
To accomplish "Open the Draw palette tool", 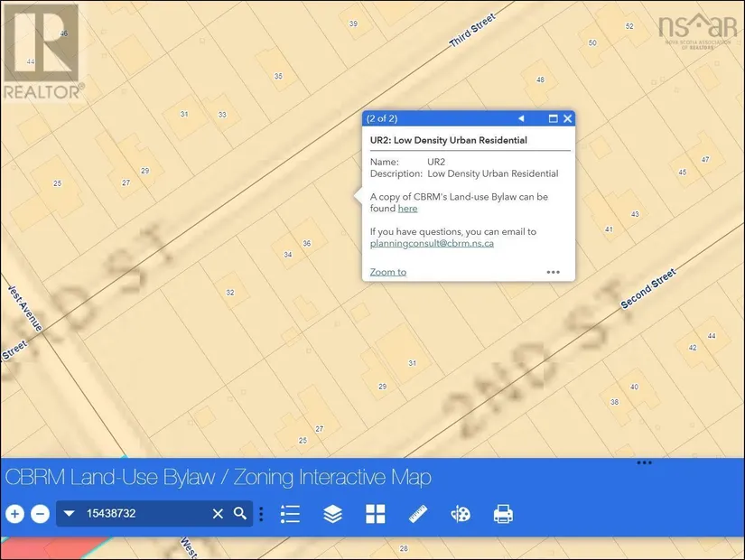I will [x=461, y=514].
